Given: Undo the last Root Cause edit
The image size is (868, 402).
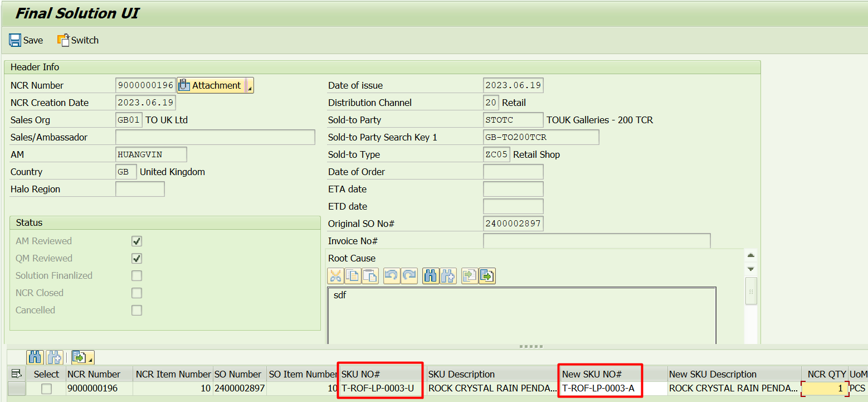Looking at the screenshot, I should coord(392,275).
